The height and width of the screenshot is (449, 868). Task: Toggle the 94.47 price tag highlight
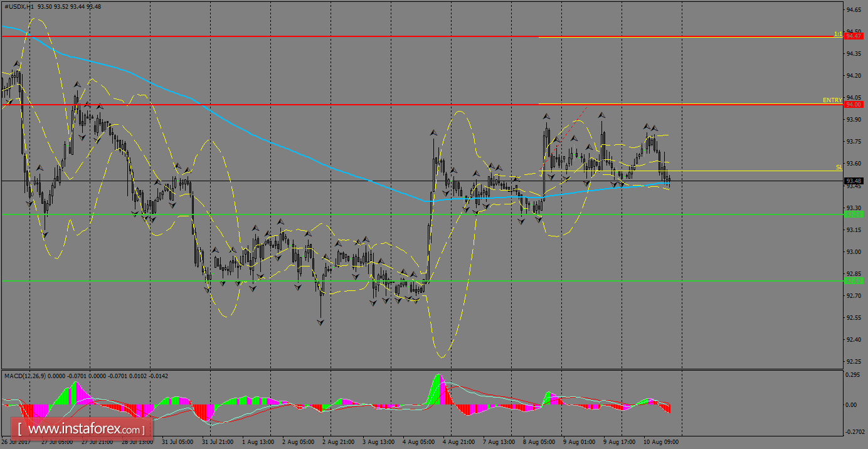pos(853,36)
